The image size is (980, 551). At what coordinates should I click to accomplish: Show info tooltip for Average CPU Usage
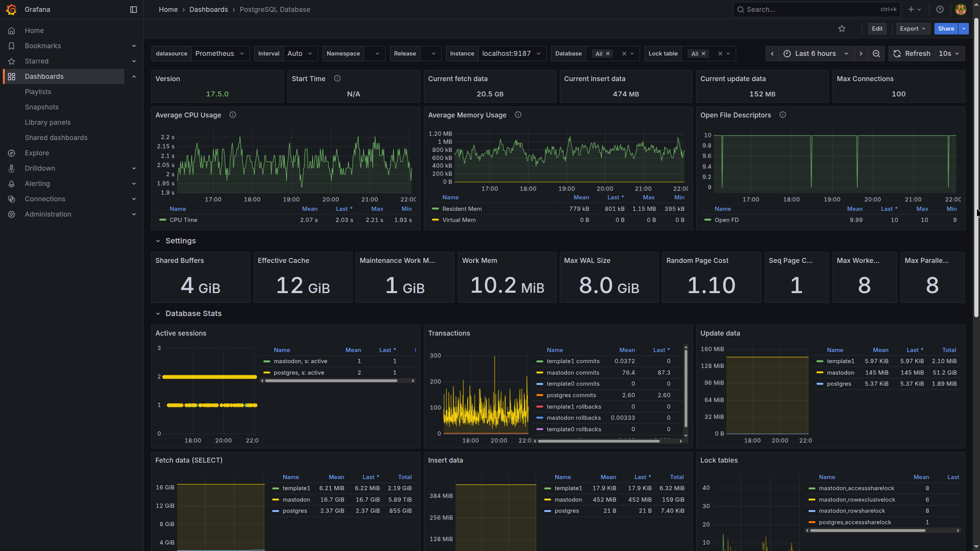(x=233, y=115)
